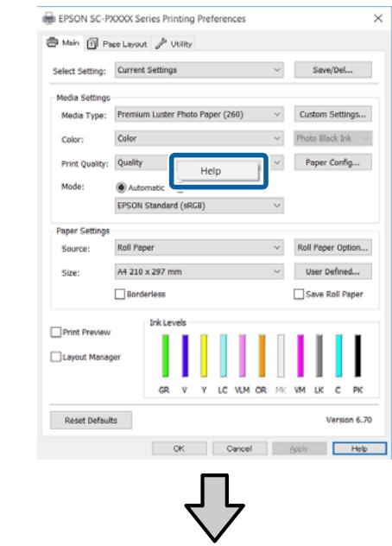The width and height of the screenshot is (392, 546).
Task: Expand the Media Type dropdown
Action: pos(199,114)
